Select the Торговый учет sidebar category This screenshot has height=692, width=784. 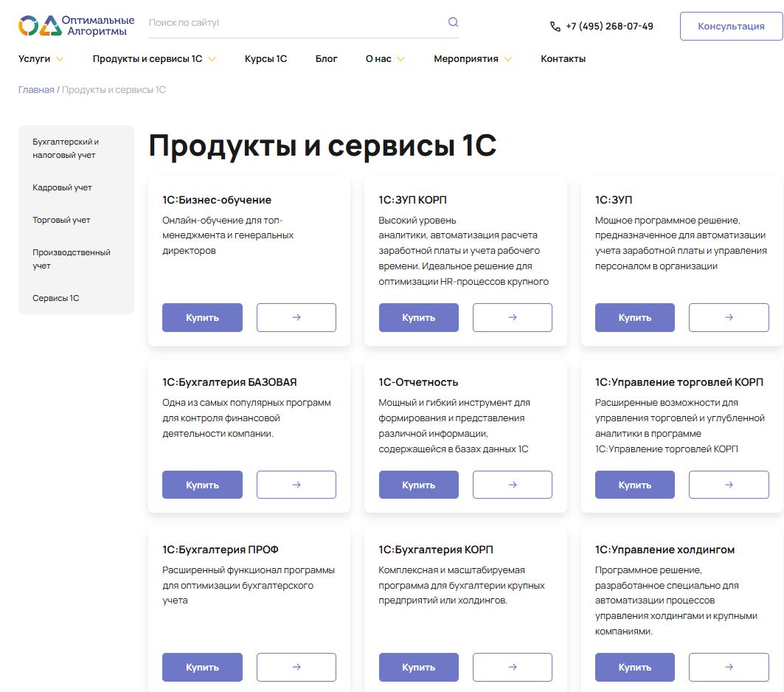pos(61,219)
